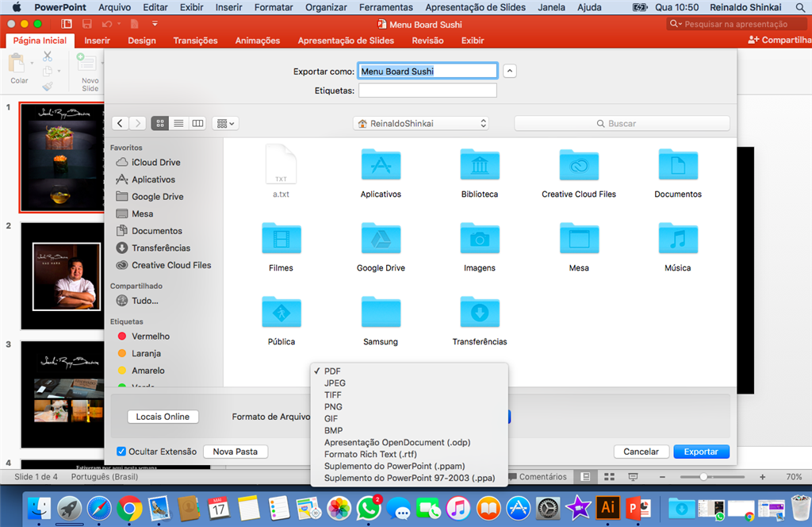Screen dimensions: 812x527
Task: Open the Pública folder icon
Action: pyautogui.click(x=282, y=312)
